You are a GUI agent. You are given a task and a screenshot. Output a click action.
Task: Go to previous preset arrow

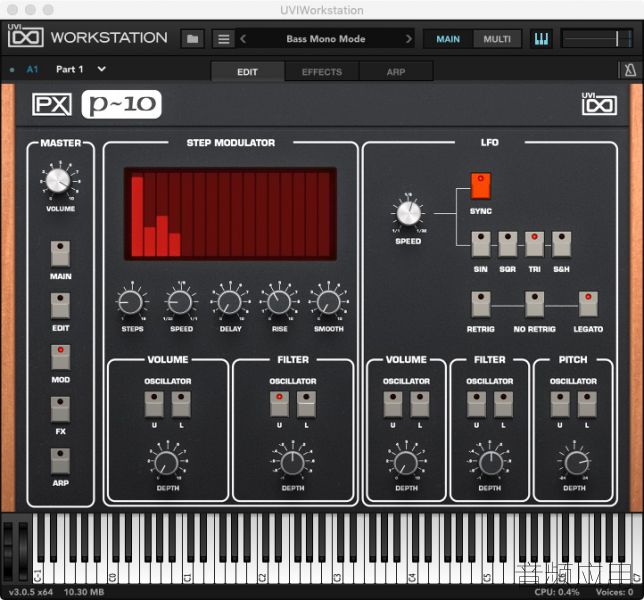click(243, 39)
